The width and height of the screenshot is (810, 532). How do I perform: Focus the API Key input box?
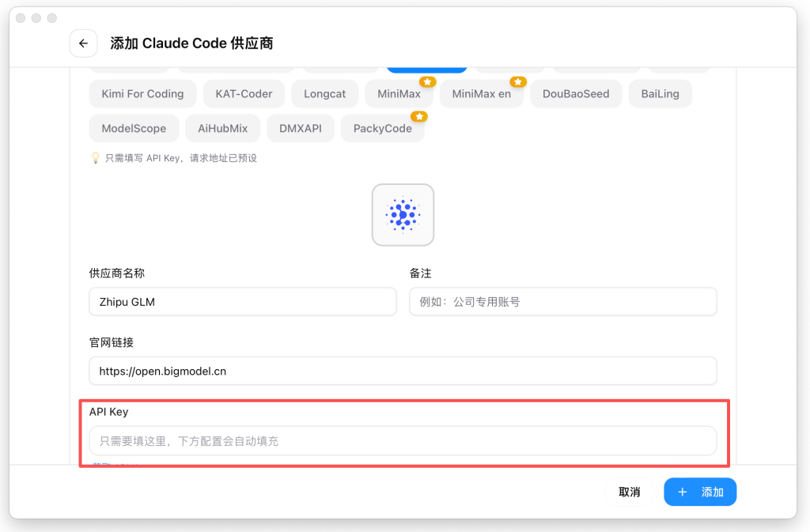pos(403,441)
